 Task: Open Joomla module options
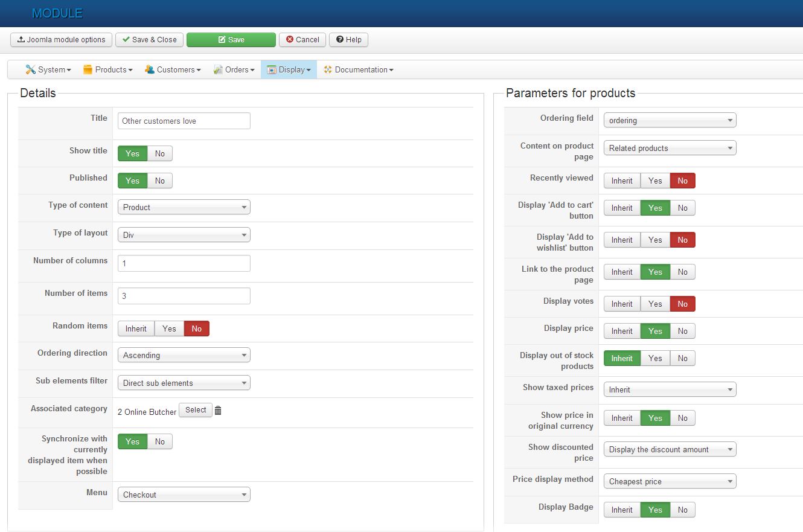pos(62,40)
